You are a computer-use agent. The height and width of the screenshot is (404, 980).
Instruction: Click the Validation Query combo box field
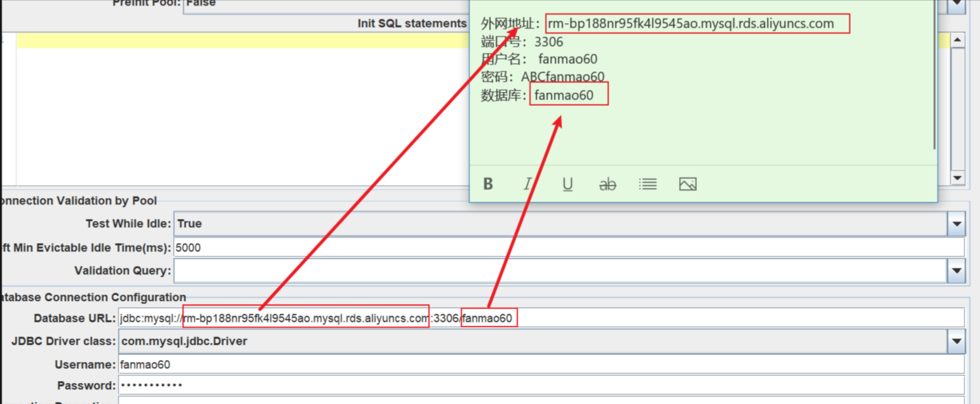pyautogui.click(x=561, y=271)
